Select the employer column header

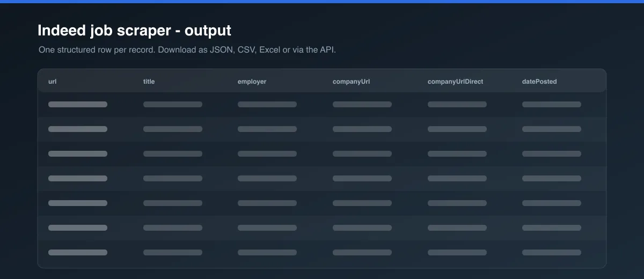[x=252, y=82]
